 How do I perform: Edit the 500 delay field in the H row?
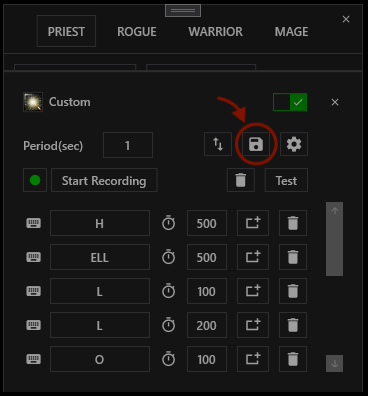point(207,223)
